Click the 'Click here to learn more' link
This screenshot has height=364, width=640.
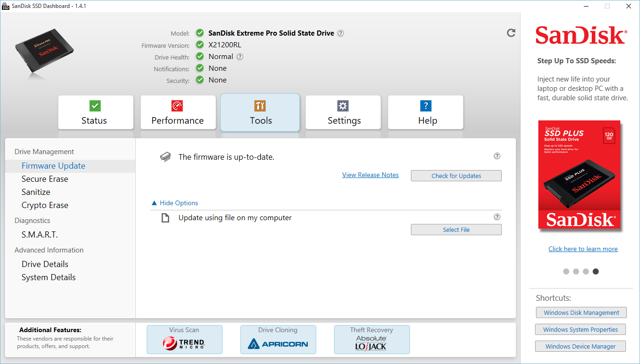(583, 249)
